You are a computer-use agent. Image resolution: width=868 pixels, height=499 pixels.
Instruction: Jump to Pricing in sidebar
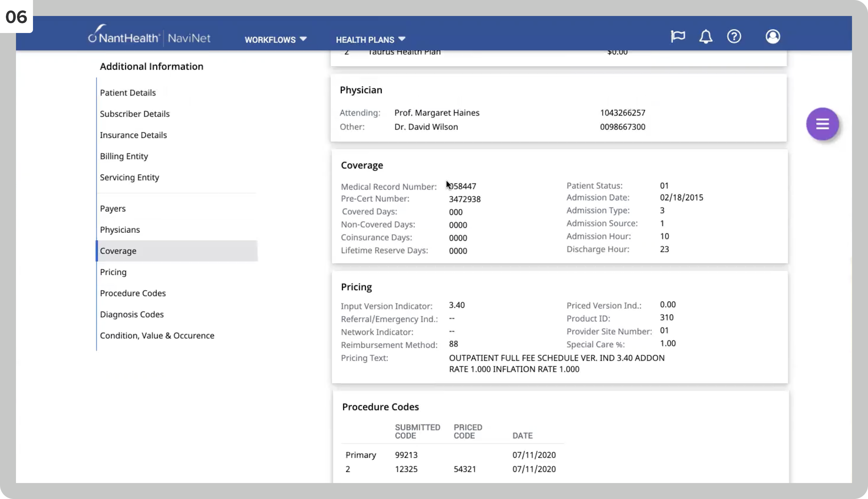(113, 272)
